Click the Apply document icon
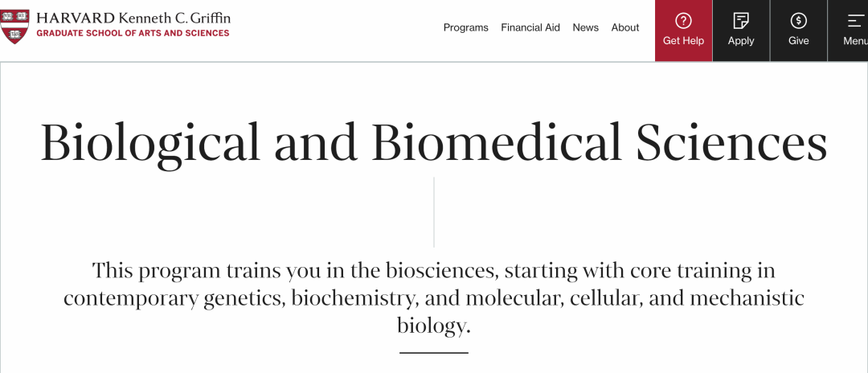Screen dimensions: 868x373 (x=741, y=21)
